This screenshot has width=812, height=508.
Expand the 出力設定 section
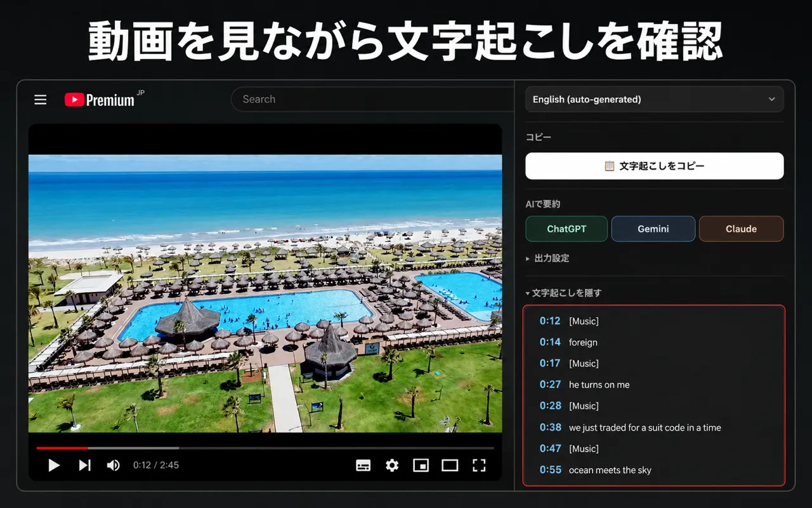(547, 258)
